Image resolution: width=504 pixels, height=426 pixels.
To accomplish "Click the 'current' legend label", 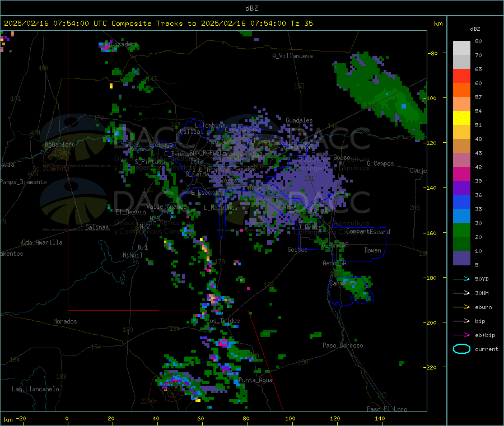I will coord(487,349).
